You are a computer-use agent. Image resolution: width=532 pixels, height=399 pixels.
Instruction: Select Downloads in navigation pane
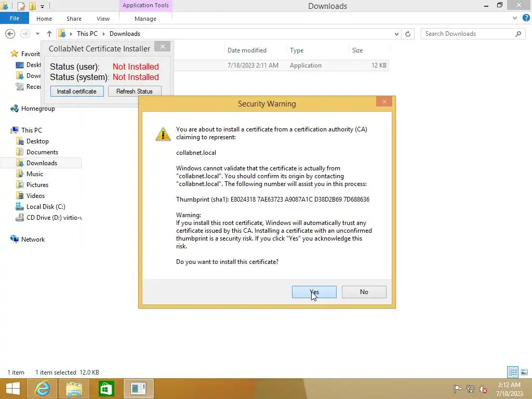[x=42, y=163]
